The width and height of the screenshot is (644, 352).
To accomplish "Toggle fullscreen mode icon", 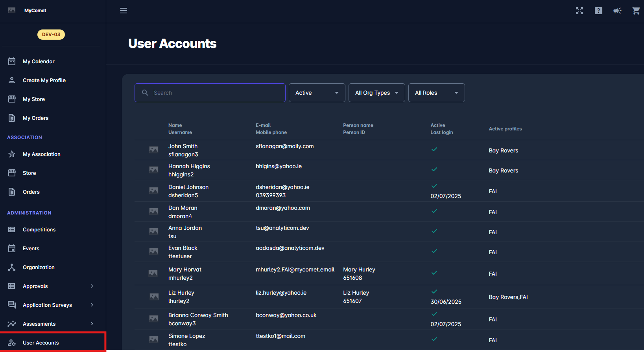I will coord(579,11).
